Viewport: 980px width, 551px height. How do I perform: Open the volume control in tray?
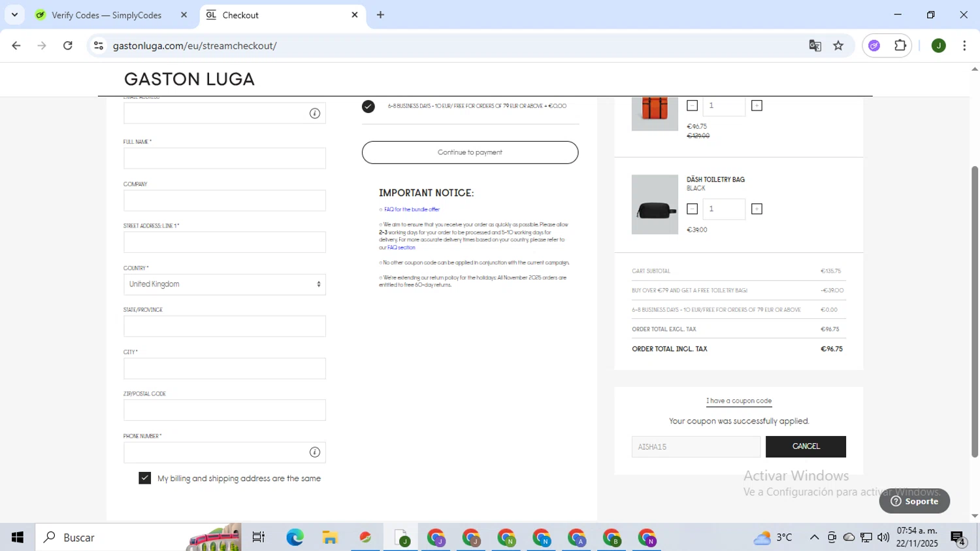pyautogui.click(x=883, y=537)
